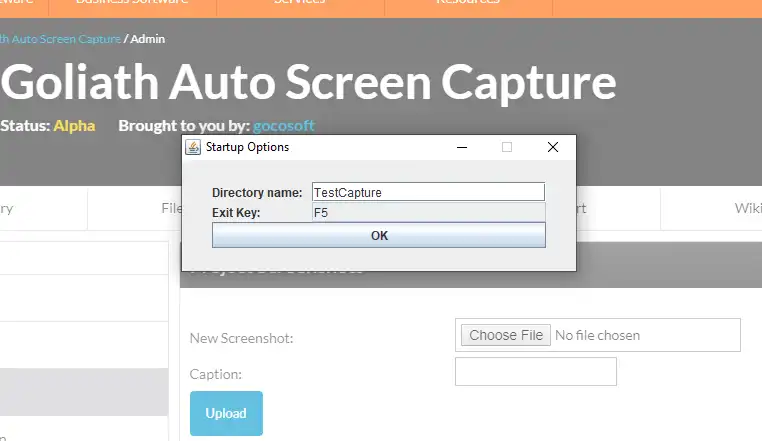Focus the Caption text box
This screenshot has width=762, height=441.
(535, 372)
